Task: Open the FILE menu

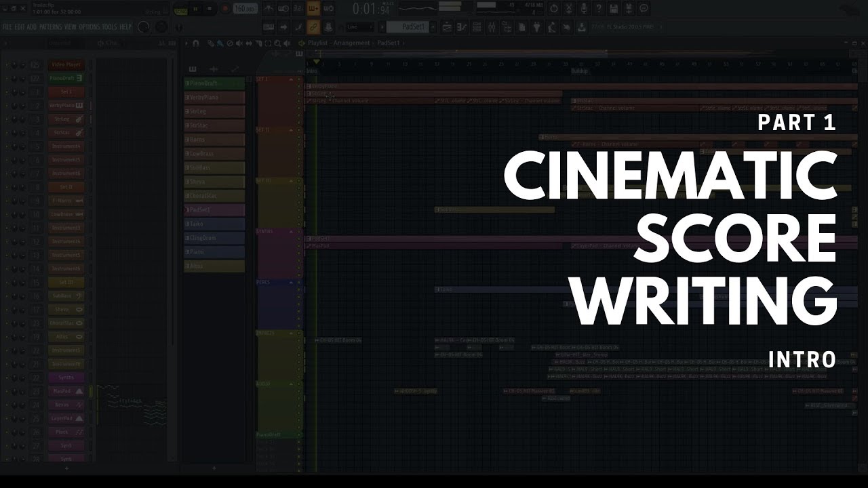Action: click(7, 27)
